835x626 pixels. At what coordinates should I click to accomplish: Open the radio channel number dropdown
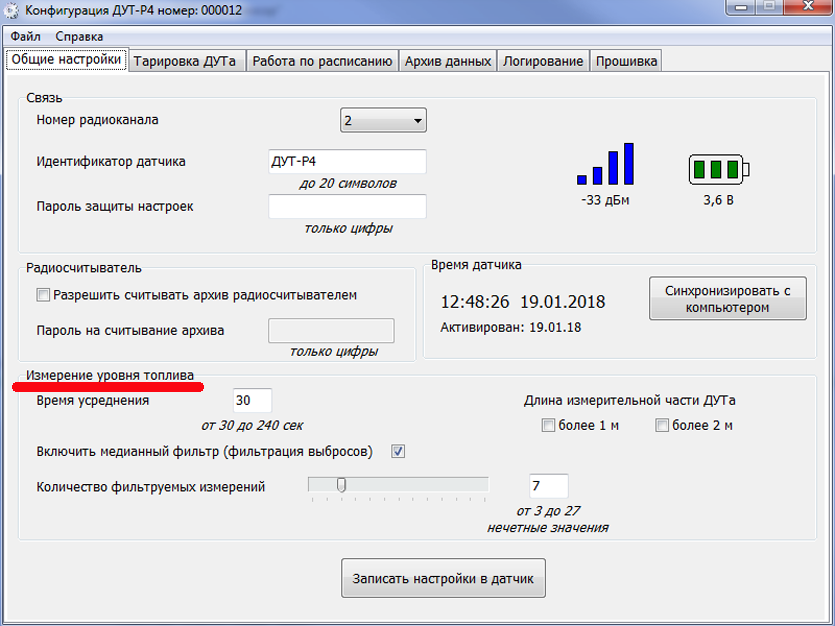pyautogui.click(x=383, y=120)
